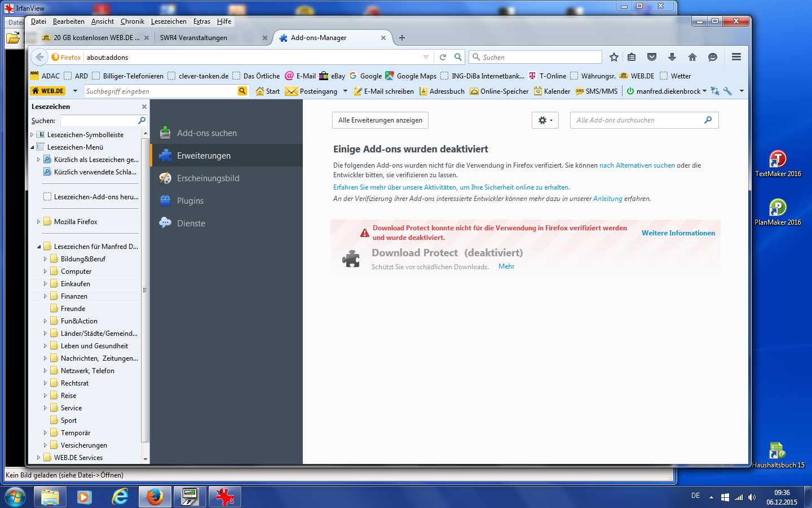Collapse the Lesezeichen-Menü tree node

point(32,147)
